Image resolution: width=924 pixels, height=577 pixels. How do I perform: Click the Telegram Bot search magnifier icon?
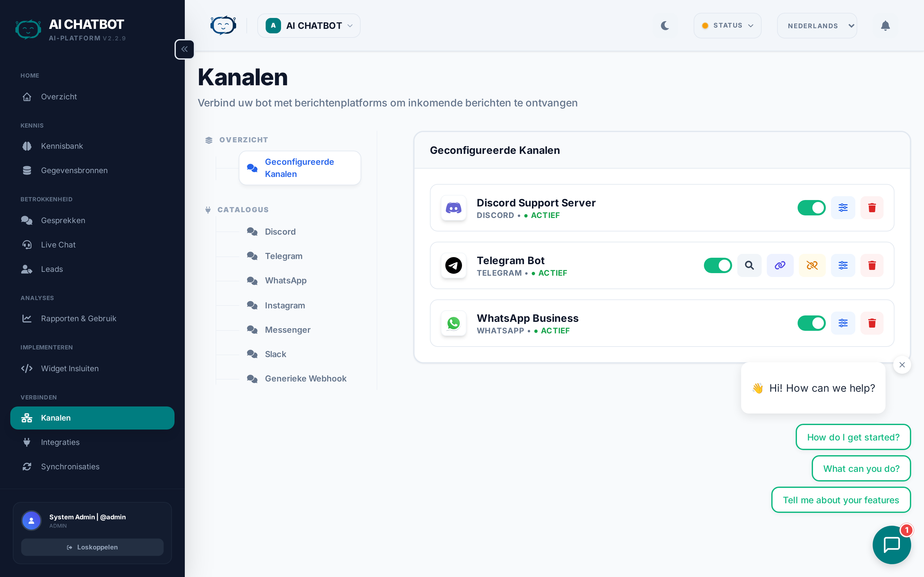click(749, 265)
